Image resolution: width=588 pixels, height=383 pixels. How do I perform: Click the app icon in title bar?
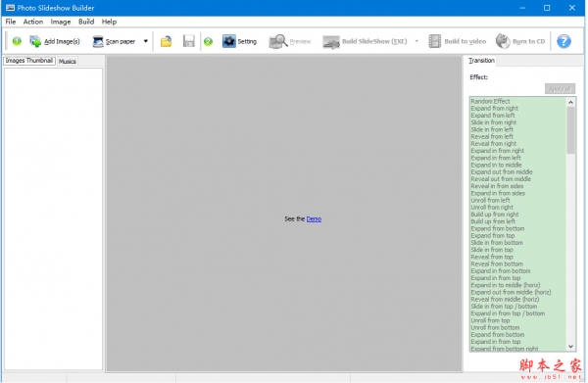coord(10,8)
